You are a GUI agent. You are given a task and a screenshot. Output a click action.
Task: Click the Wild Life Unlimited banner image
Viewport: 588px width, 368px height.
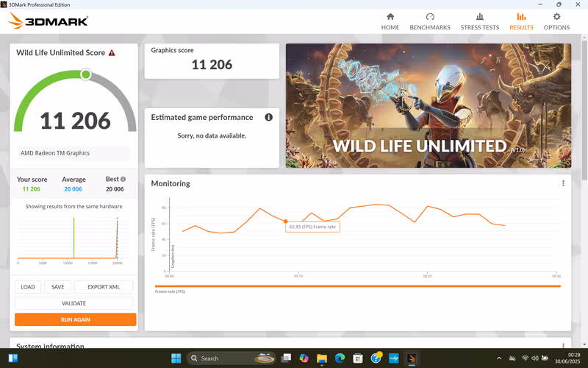(429, 105)
